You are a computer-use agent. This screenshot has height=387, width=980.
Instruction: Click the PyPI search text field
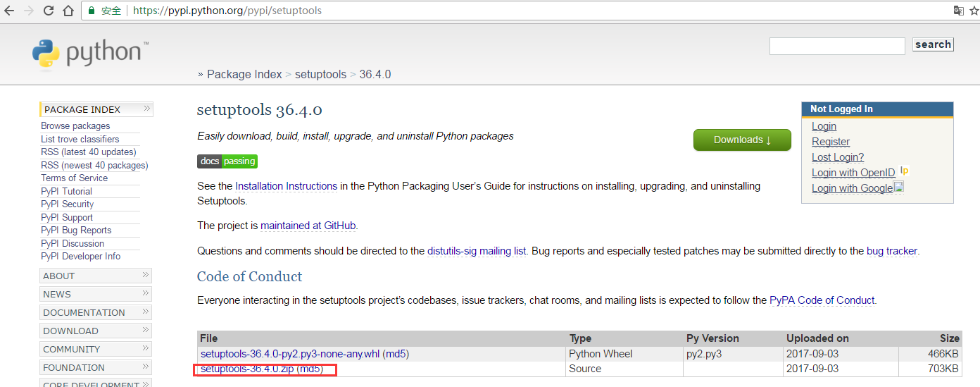(x=837, y=46)
